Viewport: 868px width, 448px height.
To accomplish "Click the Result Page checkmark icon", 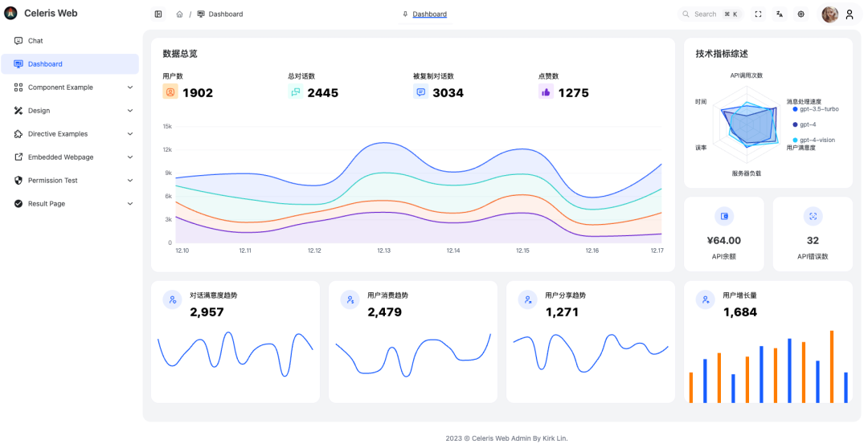I will (x=18, y=204).
